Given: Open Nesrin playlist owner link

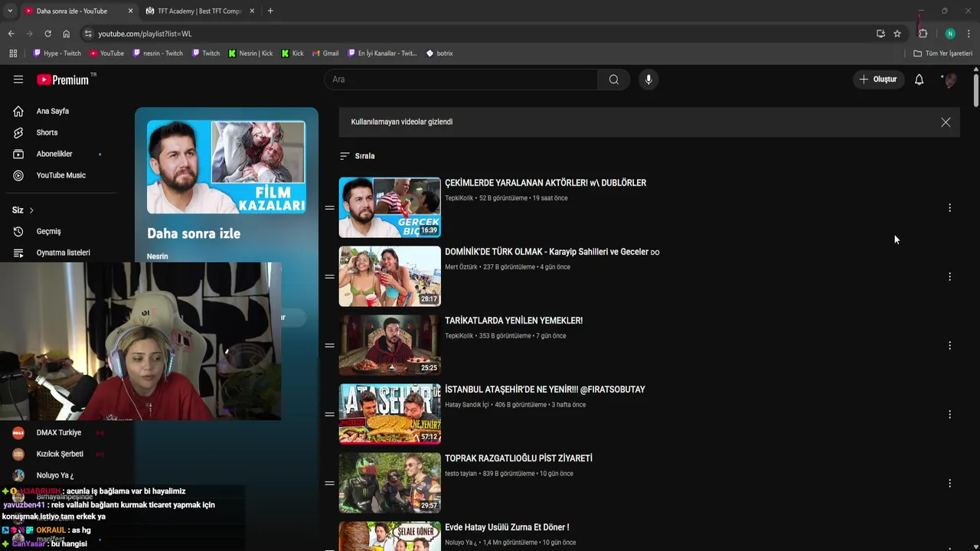Looking at the screenshot, I should [157, 256].
